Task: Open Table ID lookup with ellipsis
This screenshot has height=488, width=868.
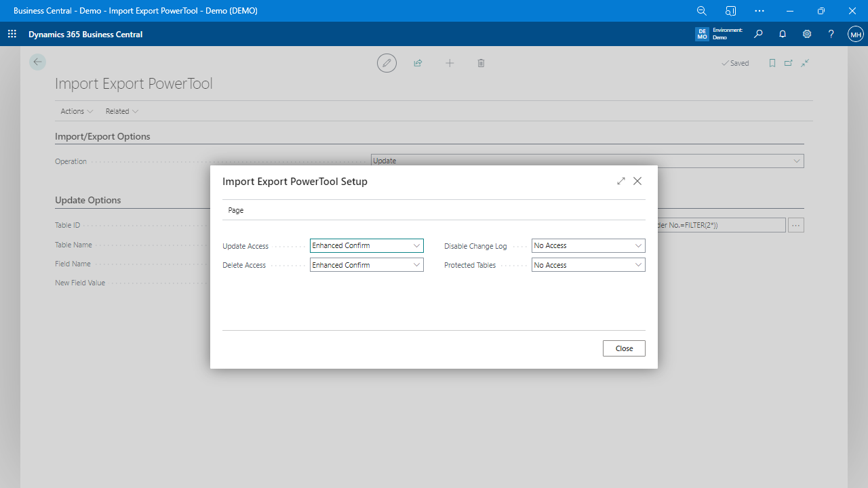Action: pos(795,224)
